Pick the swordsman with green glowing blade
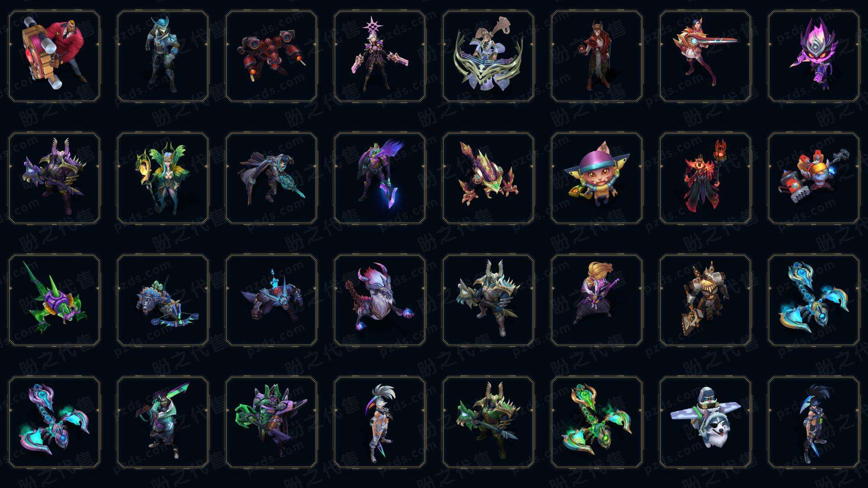 pos(163,422)
